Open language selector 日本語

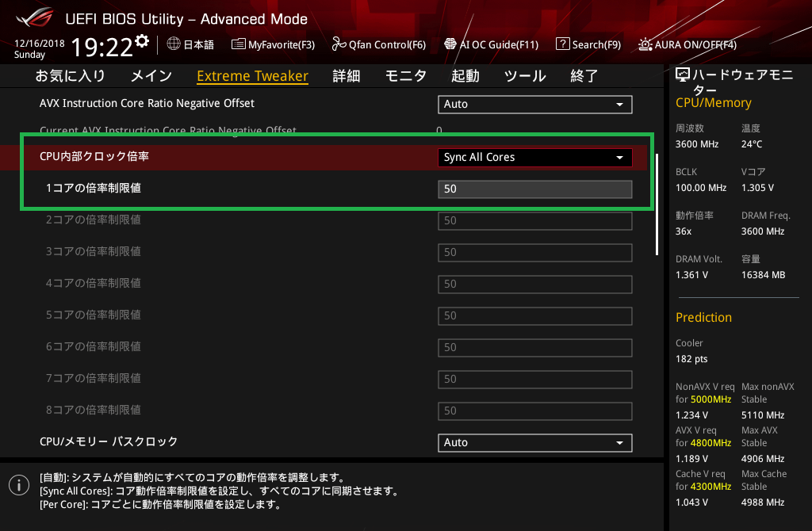pyautogui.click(x=199, y=44)
